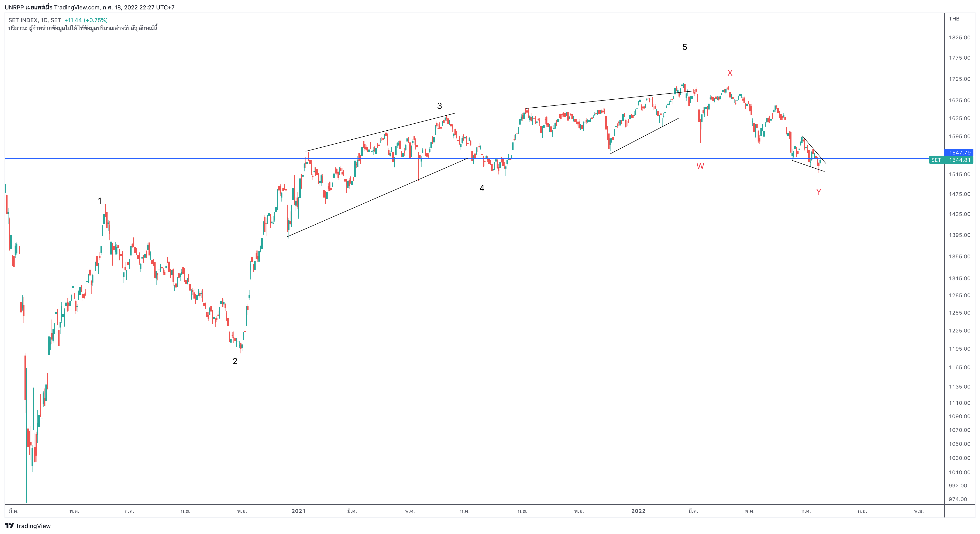Image resolution: width=980 pixels, height=534 pixels.
Task: Click the 1225.00 price axis label
Action: point(960,330)
